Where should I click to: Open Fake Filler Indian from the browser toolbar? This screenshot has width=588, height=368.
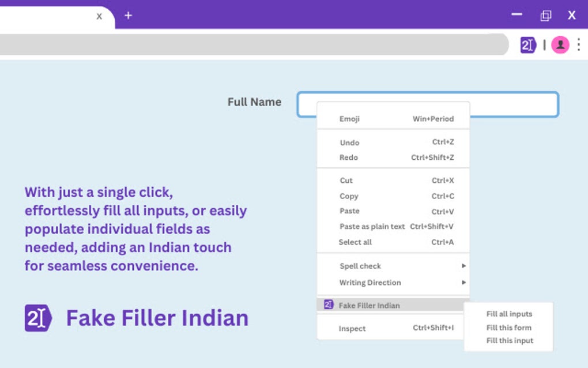(x=528, y=45)
